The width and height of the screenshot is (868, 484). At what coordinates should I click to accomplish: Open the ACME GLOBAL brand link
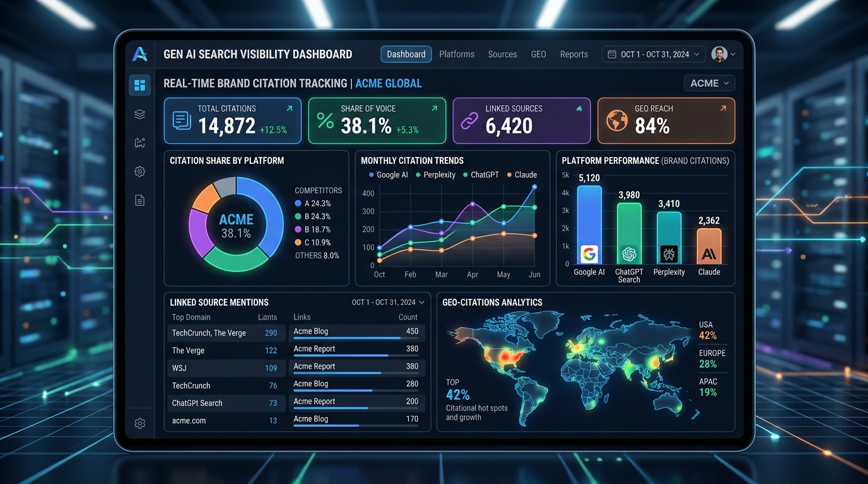[x=389, y=83]
